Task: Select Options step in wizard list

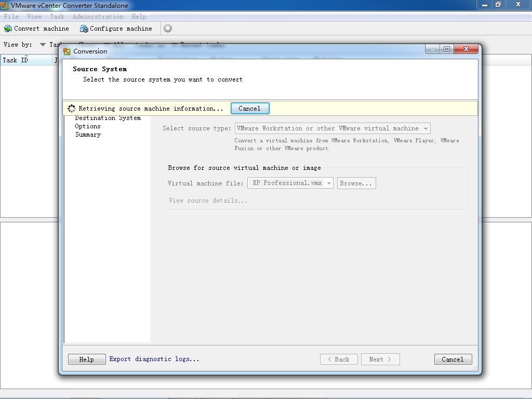Action: tap(88, 126)
